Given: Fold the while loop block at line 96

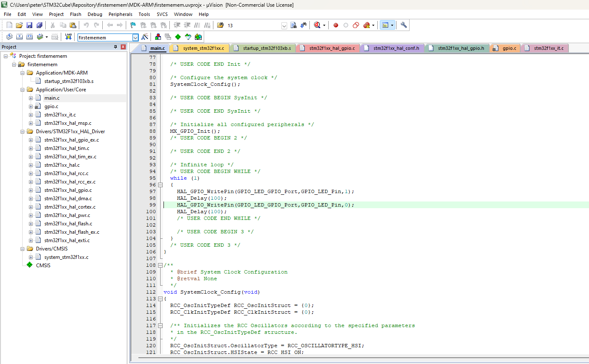Looking at the screenshot, I should [x=160, y=185].
